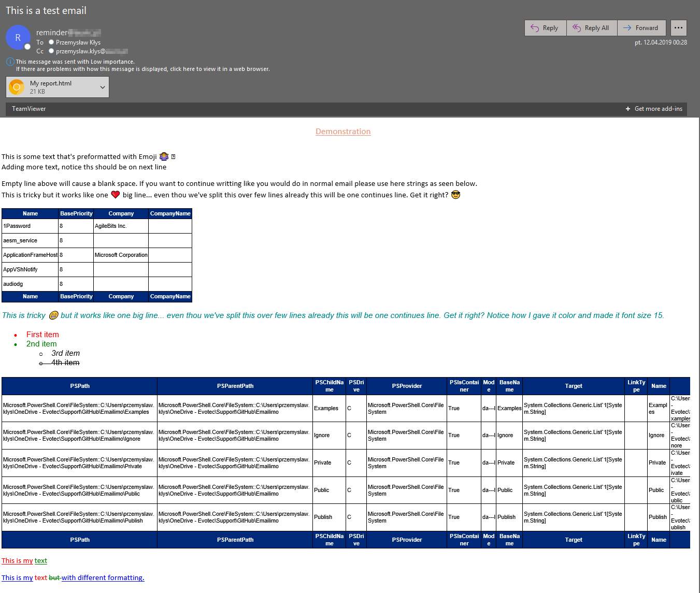Click the Reply button
The width and height of the screenshot is (700, 593).
pos(545,27)
